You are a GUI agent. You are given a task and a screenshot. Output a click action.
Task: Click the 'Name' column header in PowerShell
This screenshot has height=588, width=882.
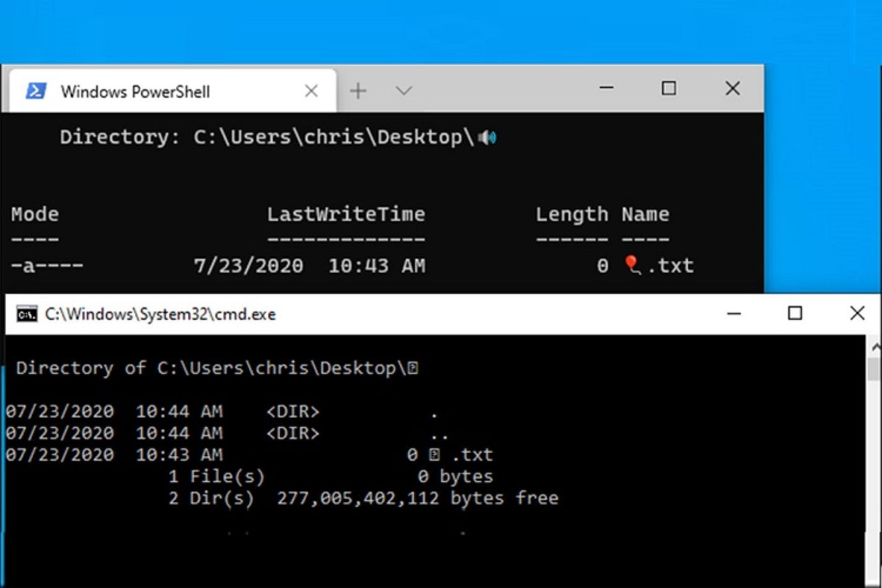coord(645,215)
